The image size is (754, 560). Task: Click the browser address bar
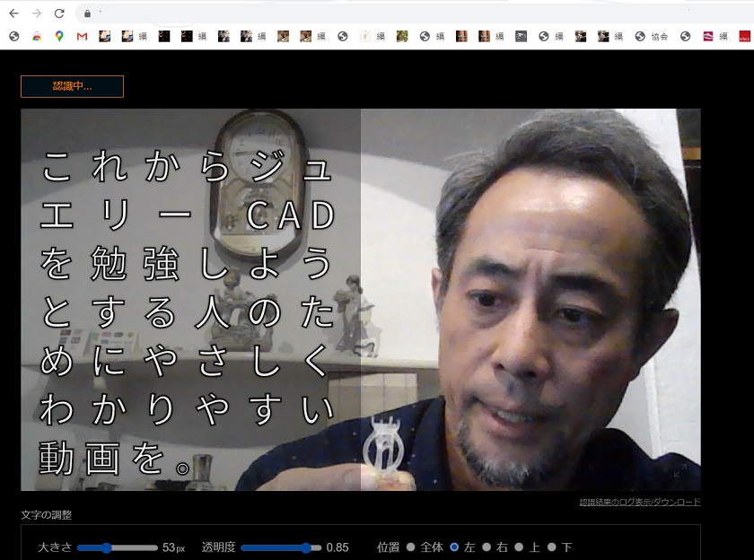(404, 13)
